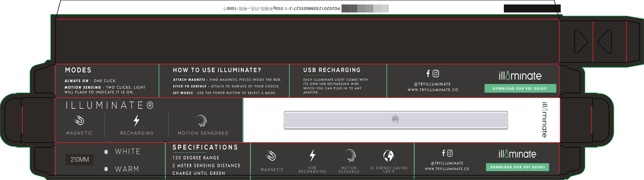644x180 pixels.
Task: Click the Instagram icon in the bottom panel
Action: pos(450,153)
